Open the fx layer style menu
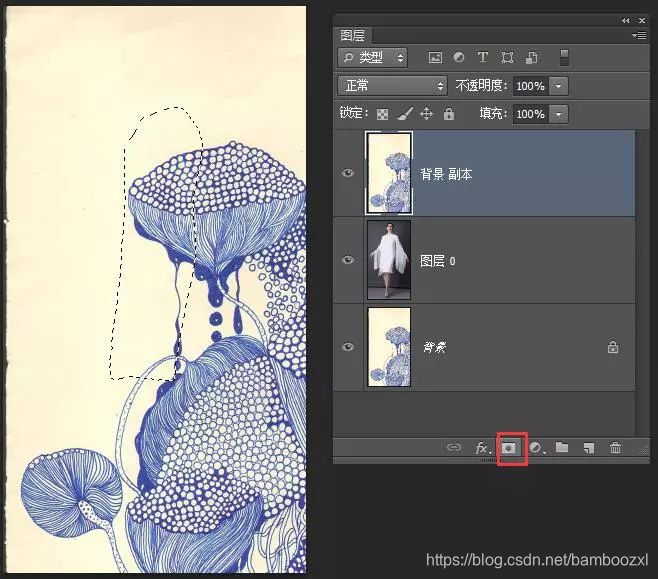 tap(482, 448)
